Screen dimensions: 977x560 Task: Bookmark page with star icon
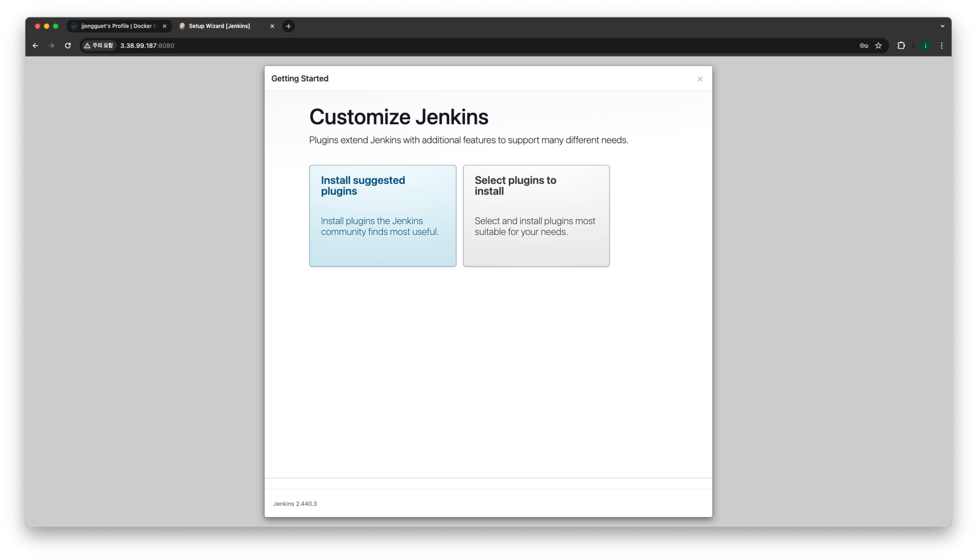(x=878, y=45)
